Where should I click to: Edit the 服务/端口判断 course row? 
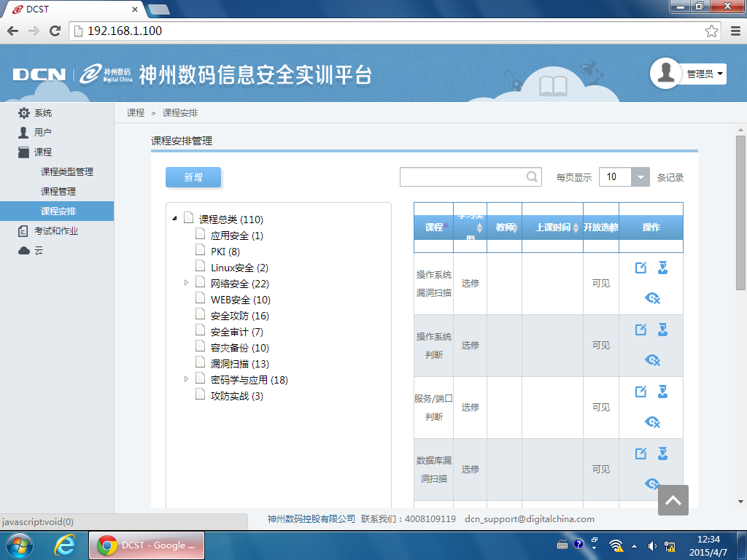pyautogui.click(x=640, y=392)
